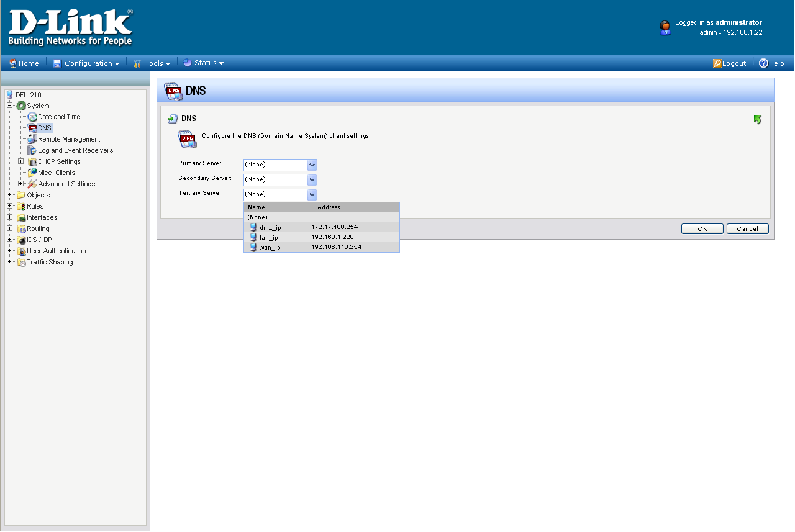
Task: Click the Cancel button
Action: click(748, 228)
